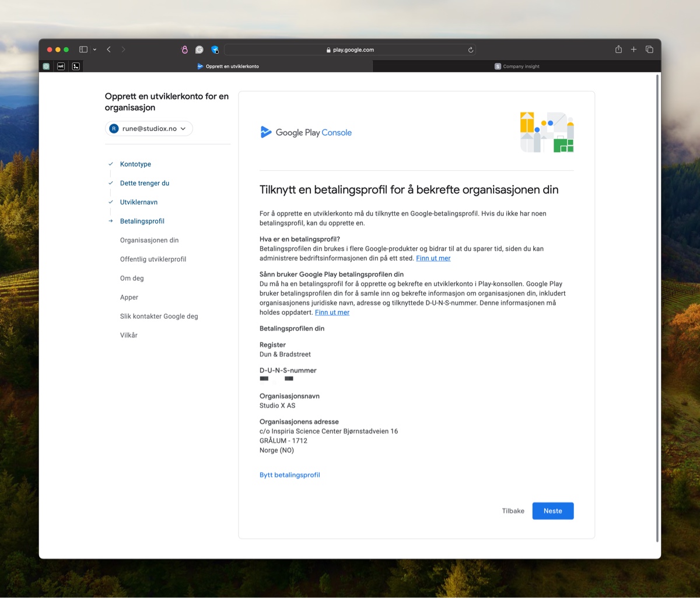Screen dimensions: 700x598
Task: Toggle the Safari sidebar button
Action: 83,50
